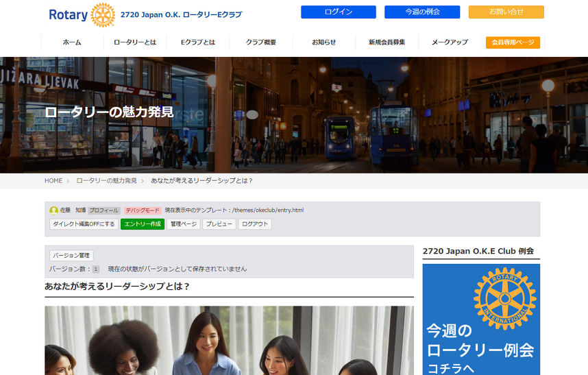
Task: Open 今週の例会 from the header
Action: coord(421,12)
